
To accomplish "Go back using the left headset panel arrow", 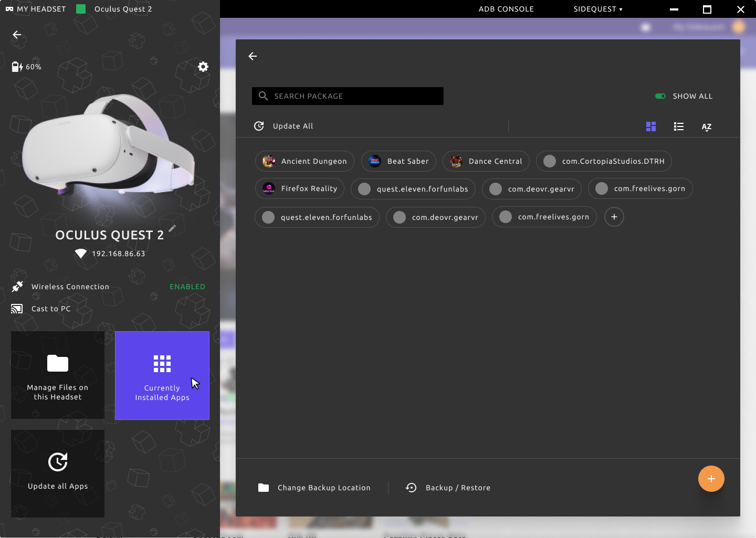I will coord(17,35).
